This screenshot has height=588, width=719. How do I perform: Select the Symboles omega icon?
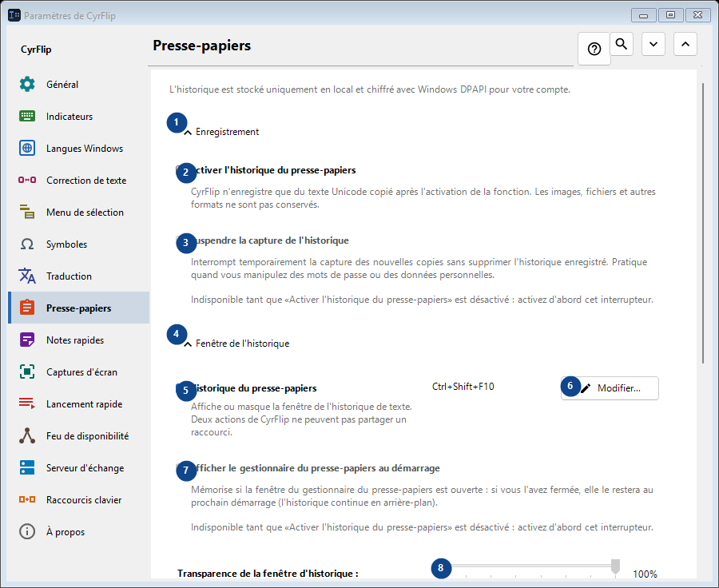27,244
